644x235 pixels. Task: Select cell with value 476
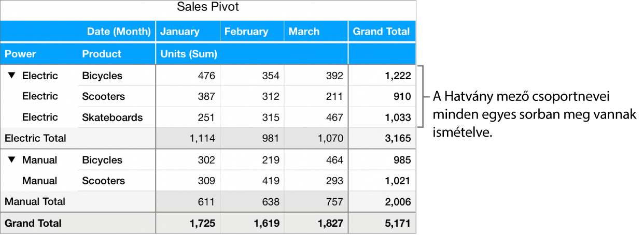206,76
